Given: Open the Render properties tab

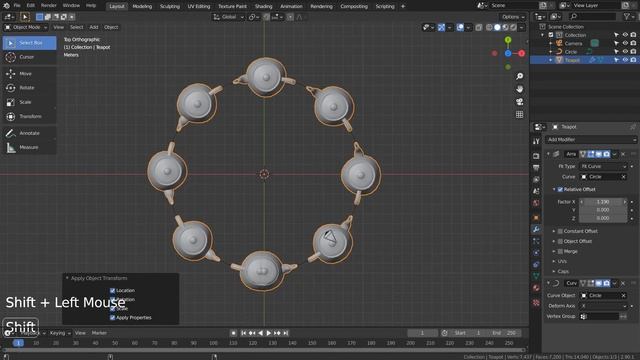Looking at the screenshot, I should click(x=536, y=156).
